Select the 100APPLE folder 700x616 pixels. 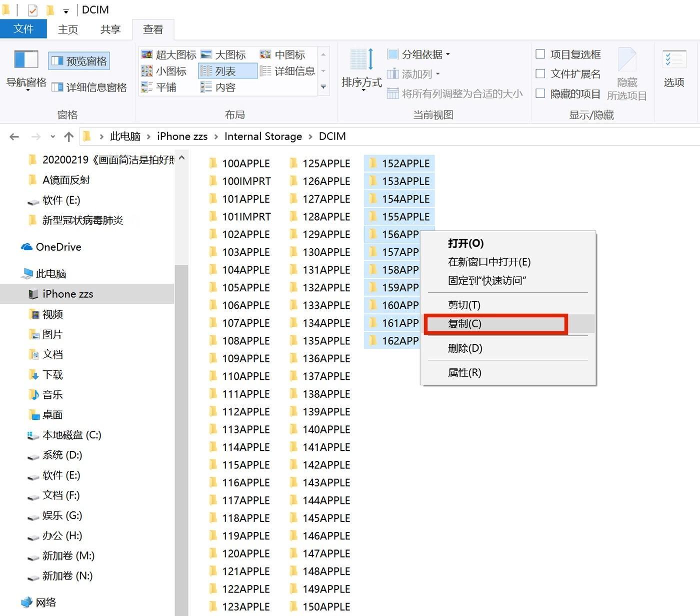click(x=240, y=164)
